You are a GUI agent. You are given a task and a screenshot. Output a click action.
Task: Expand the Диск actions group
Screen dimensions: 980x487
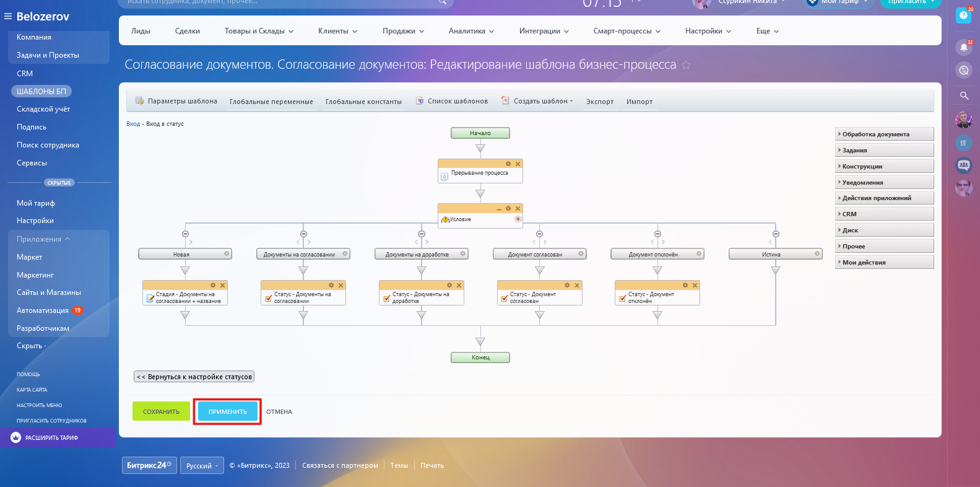pos(884,230)
